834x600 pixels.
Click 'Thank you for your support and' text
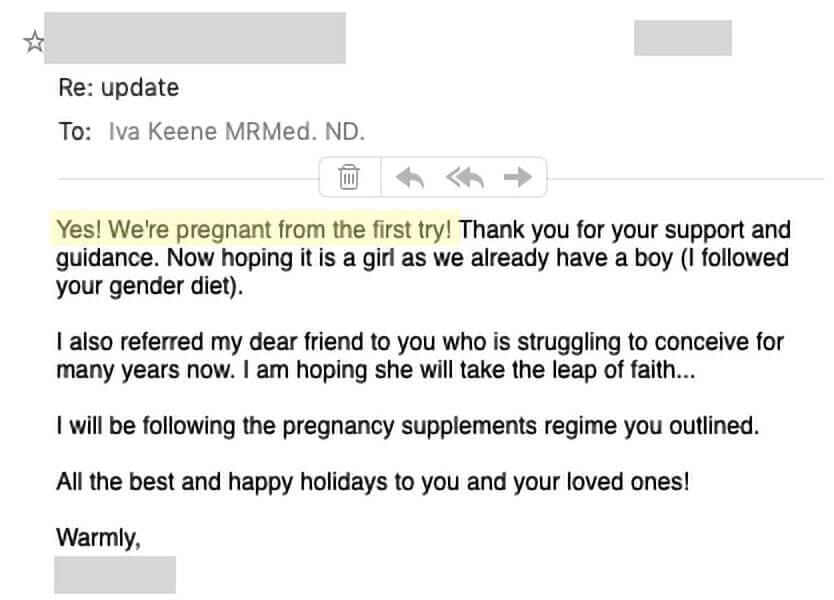[625, 230]
